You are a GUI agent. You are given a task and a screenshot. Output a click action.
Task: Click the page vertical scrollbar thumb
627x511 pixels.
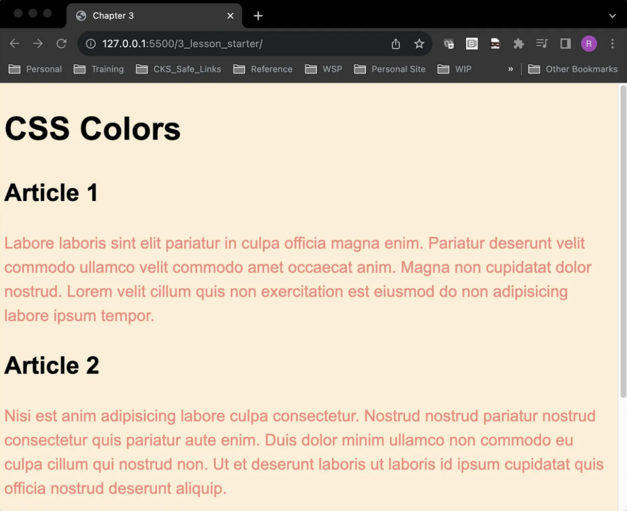(x=623, y=242)
